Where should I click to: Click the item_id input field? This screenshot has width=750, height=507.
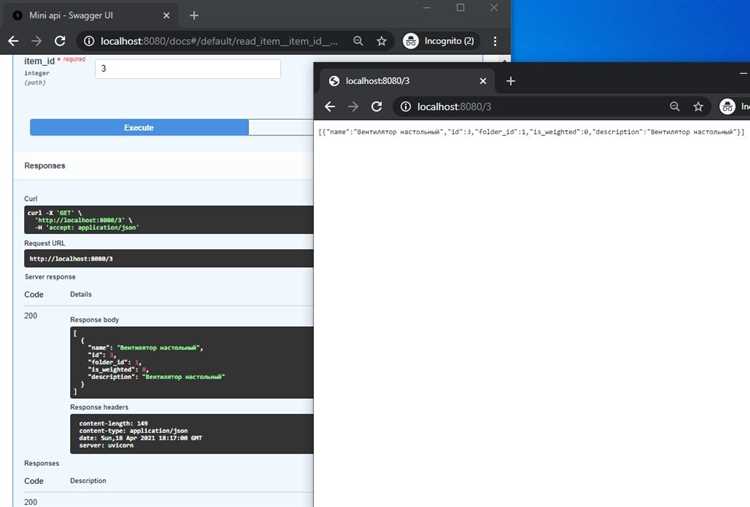(188, 69)
